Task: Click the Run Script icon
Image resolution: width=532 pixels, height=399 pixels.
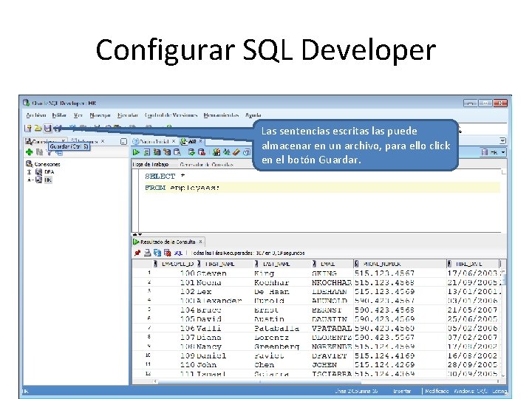Action: pyautogui.click(x=147, y=152)
